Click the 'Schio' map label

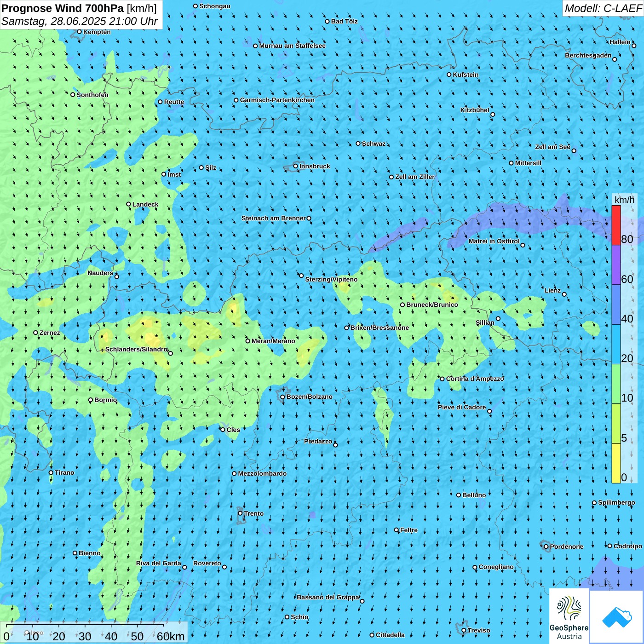[299, 617]
